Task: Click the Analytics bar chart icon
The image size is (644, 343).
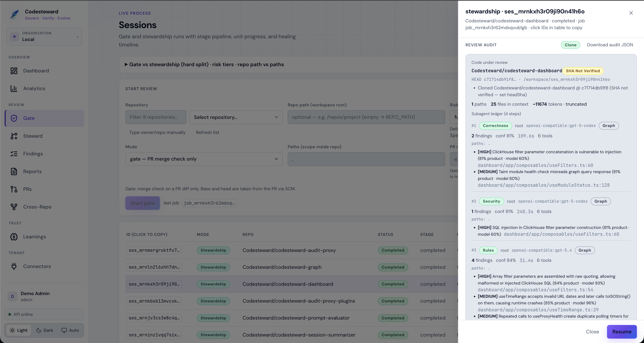Action: point(14,89)
